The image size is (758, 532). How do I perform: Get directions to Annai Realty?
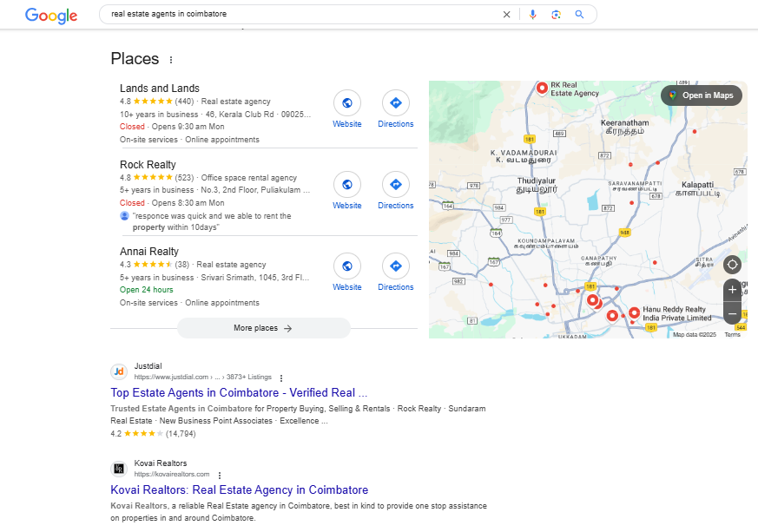coord(396,266)
